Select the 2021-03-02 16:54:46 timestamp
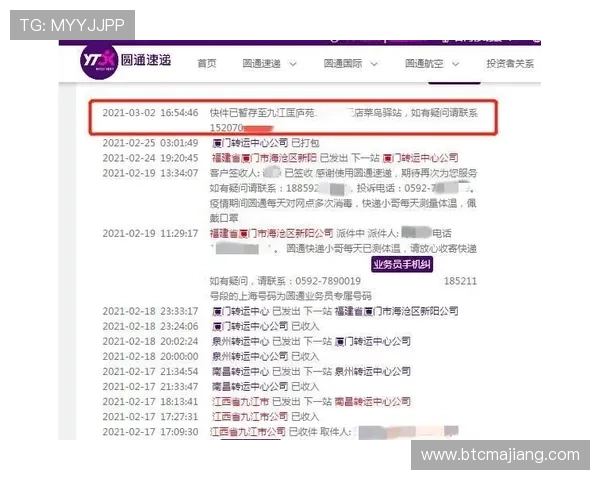 [150, 113]
